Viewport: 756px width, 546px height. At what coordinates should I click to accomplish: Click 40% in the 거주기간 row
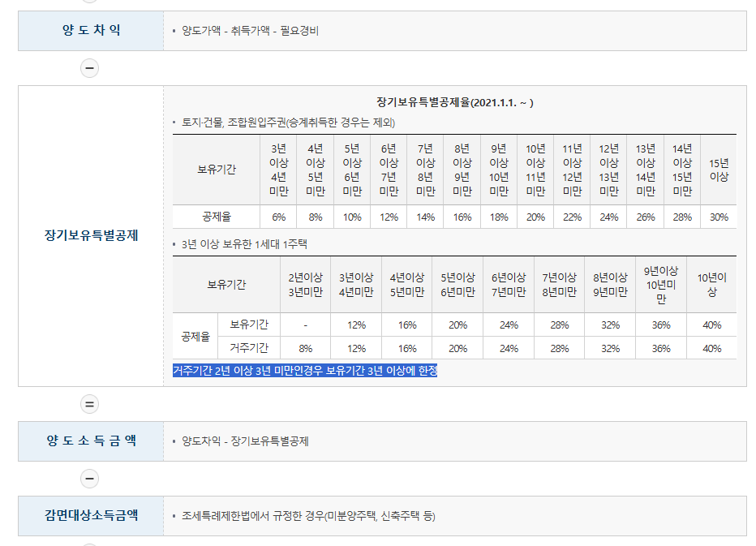tap(711, 348)
